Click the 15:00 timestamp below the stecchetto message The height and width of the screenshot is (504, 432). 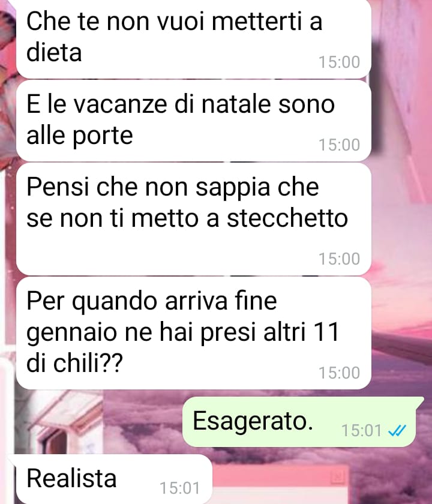point(339,259)
